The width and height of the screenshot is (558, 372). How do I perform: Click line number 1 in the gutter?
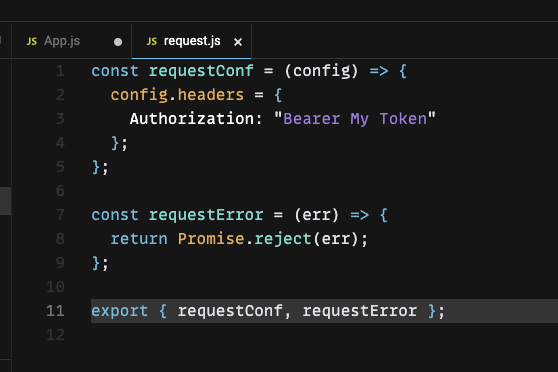[60, 71]
